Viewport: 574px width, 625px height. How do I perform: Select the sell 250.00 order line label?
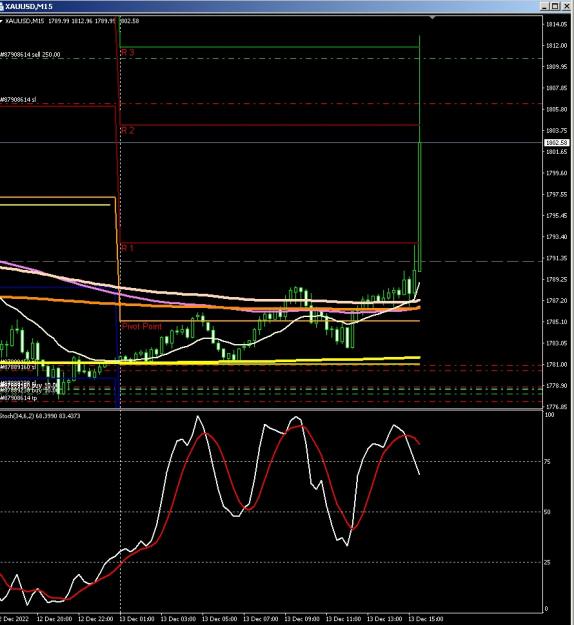point(30,55)
